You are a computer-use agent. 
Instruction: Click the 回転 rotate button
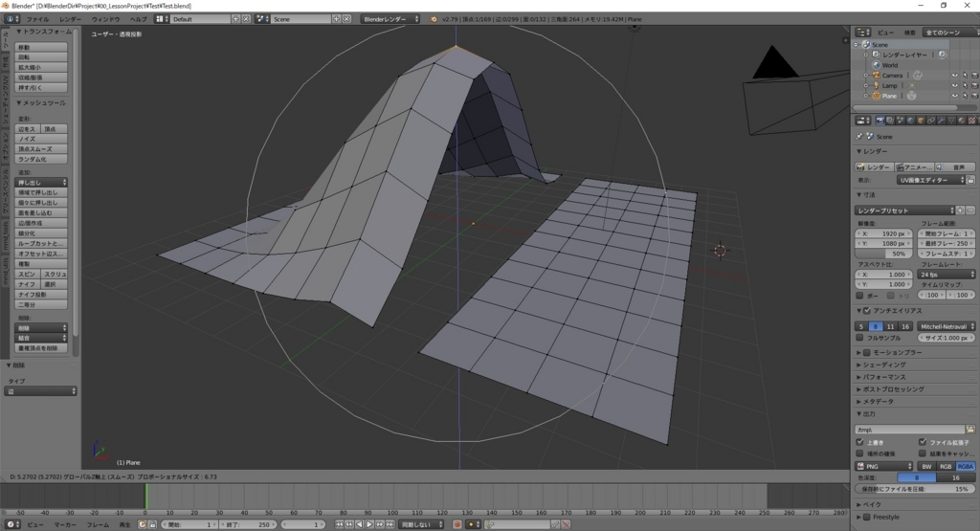(41, 56)
